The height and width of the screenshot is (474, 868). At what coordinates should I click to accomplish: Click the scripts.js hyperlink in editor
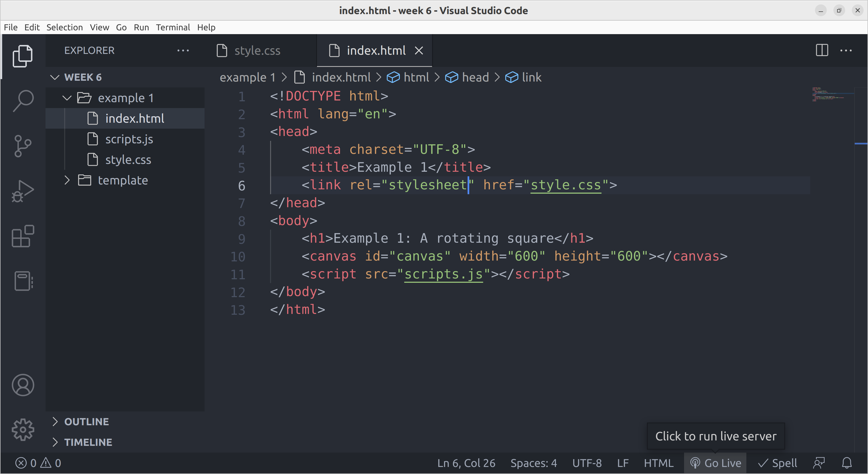tap(445, 274)
